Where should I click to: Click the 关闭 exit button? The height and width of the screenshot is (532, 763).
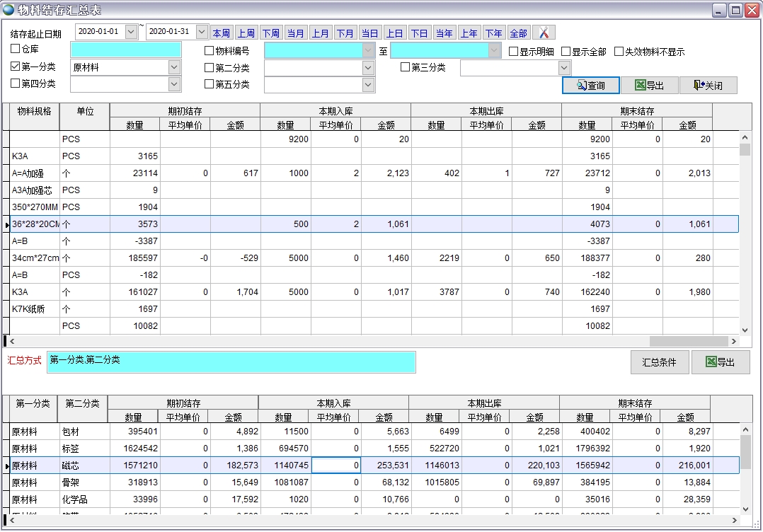pos(708,86)
